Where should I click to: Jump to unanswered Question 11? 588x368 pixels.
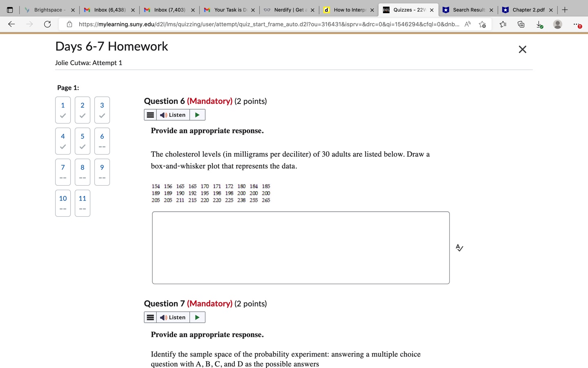pos(82,203)
